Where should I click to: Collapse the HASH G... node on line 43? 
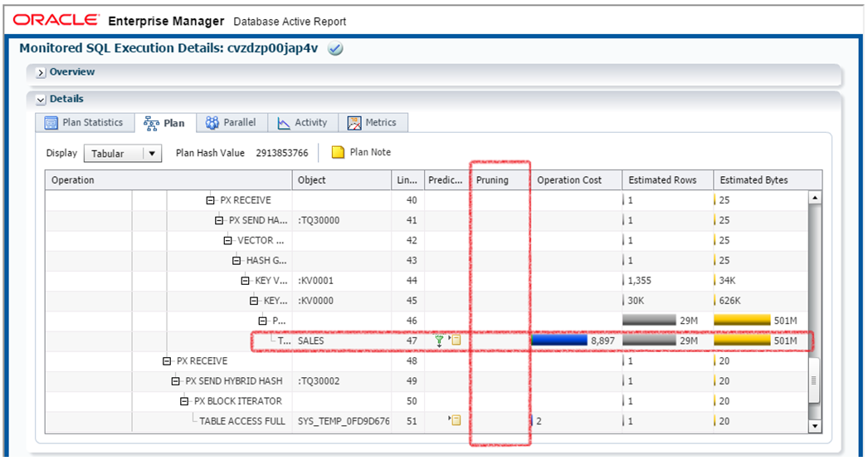[x=237, y=261]
